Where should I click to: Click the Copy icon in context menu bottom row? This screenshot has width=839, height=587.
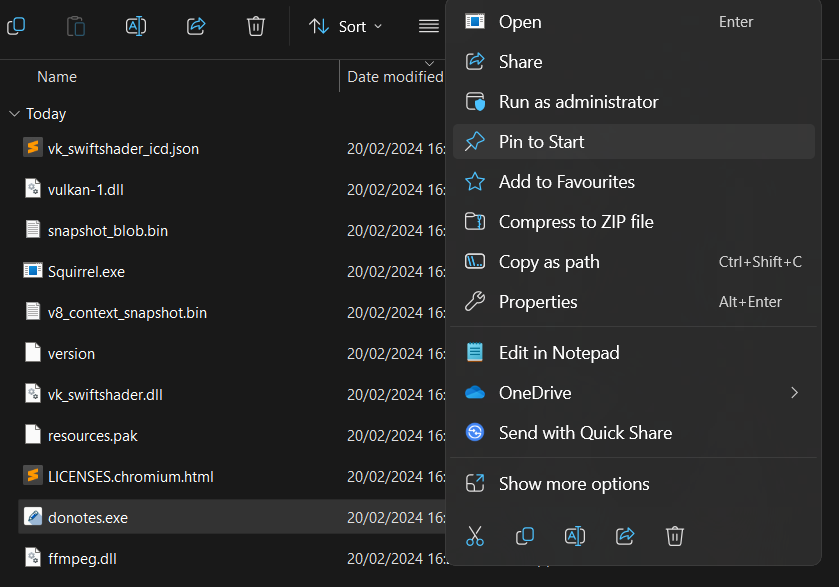point(525,536)
